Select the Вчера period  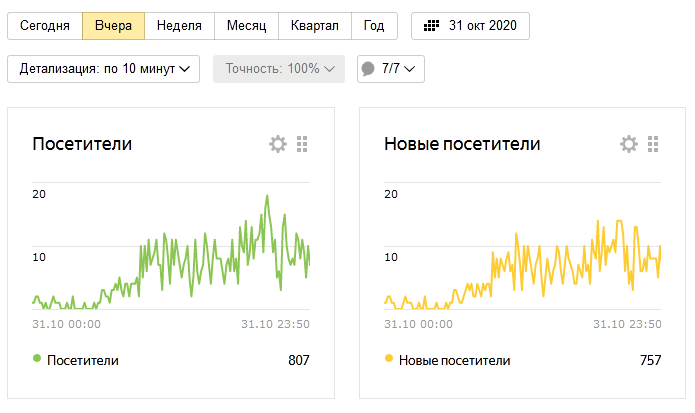pos(113,26)
